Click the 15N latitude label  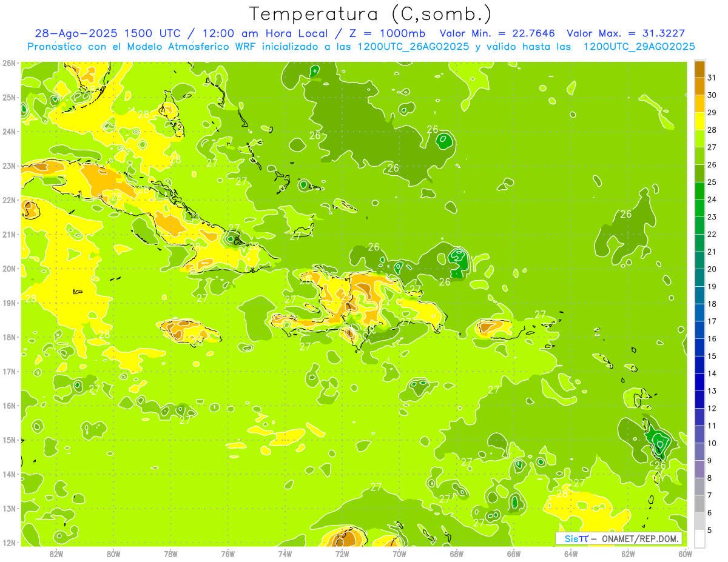(x=9, y=440)
